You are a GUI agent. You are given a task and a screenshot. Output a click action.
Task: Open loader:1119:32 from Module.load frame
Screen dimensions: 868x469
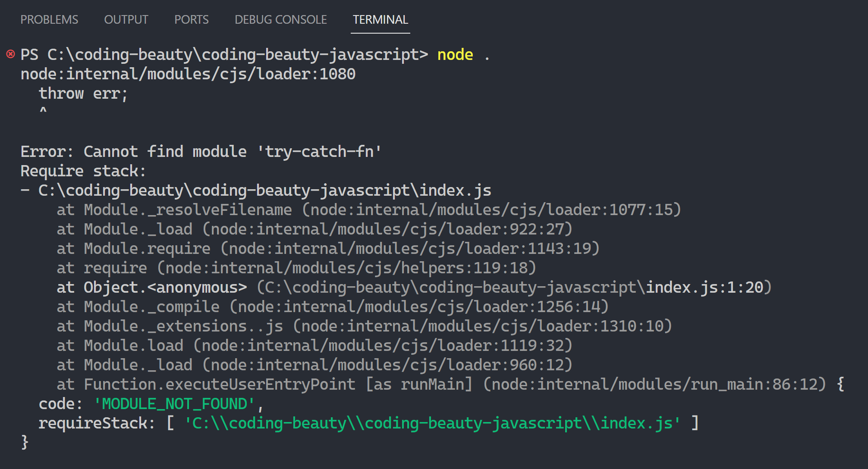pos(382,345)
